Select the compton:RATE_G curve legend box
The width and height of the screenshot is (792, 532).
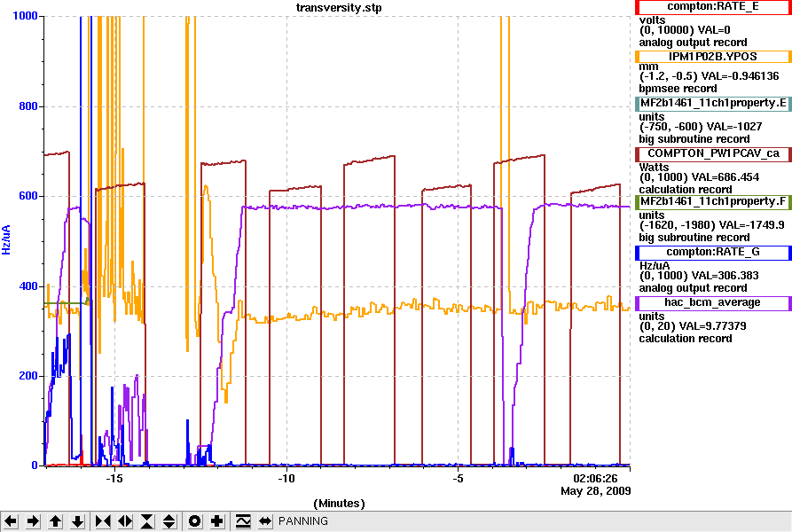[713, 253]
